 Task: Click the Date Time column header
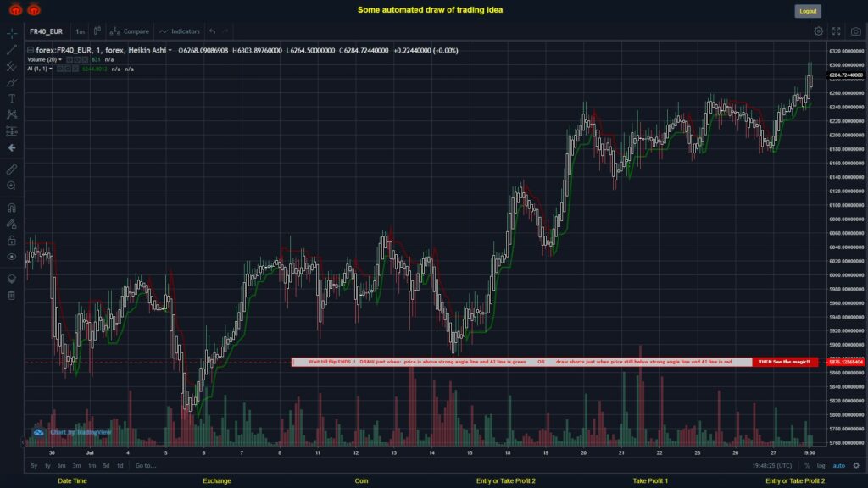[x=73, y=481]
